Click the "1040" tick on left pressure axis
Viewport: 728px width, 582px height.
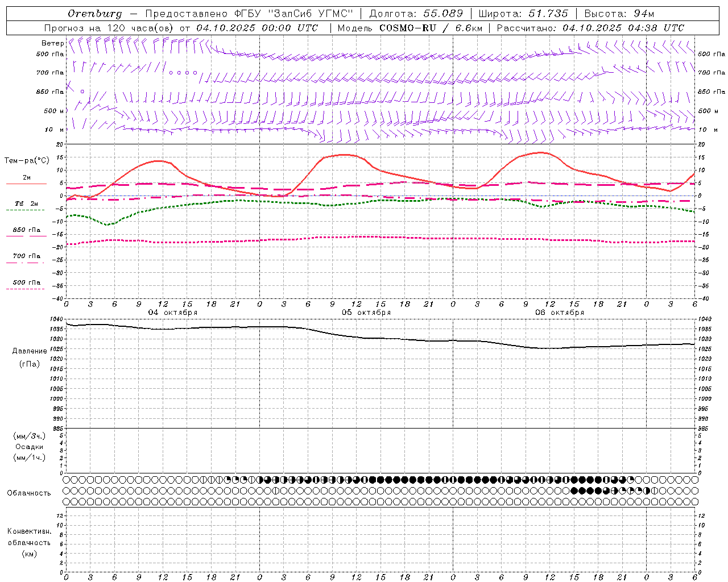tap(56, 319)
